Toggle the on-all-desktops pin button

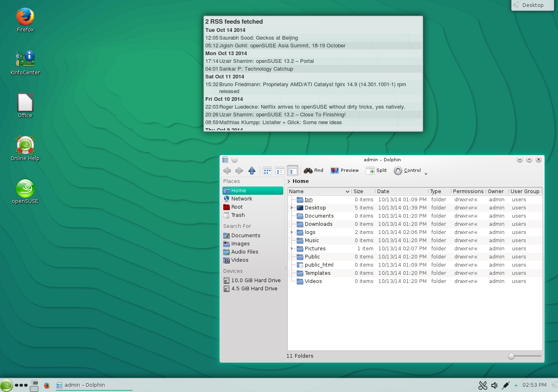pyautogui.click(x=234, y=160)
